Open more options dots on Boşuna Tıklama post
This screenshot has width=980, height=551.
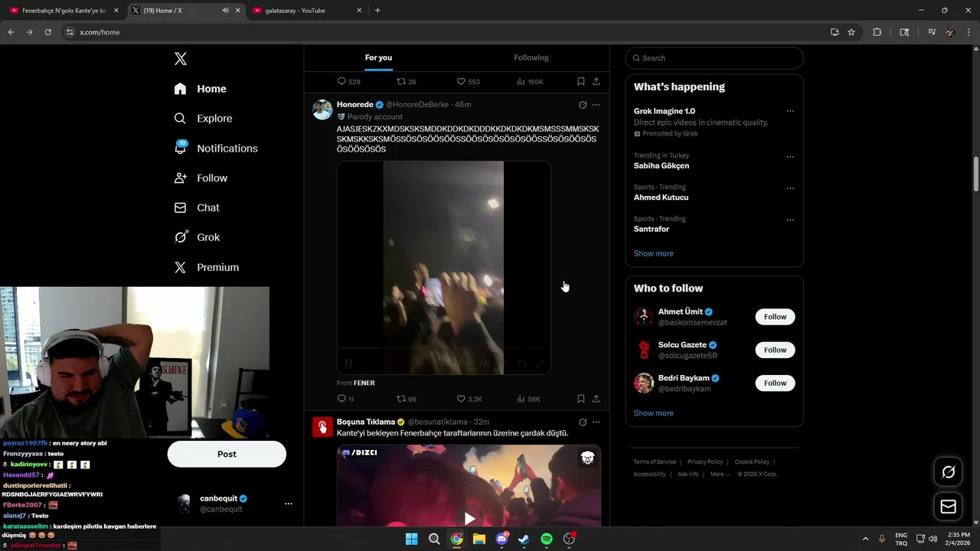pyautogui.click(x=596, y=422)
